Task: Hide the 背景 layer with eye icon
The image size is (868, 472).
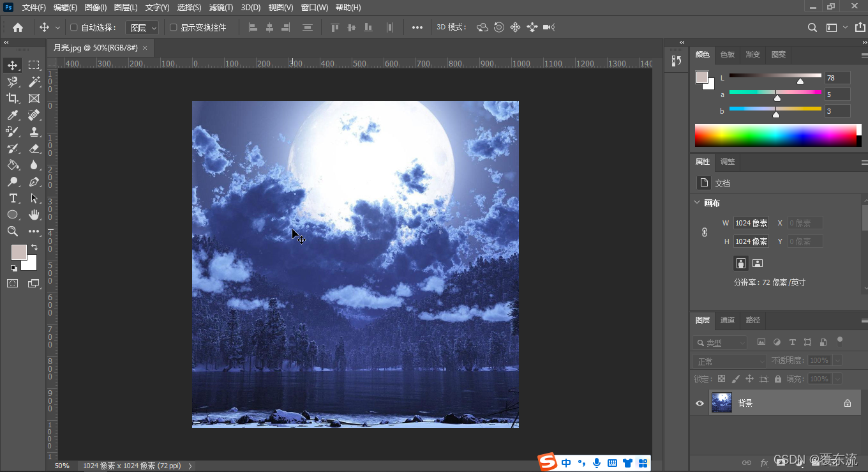Action: tap(700, 403)
